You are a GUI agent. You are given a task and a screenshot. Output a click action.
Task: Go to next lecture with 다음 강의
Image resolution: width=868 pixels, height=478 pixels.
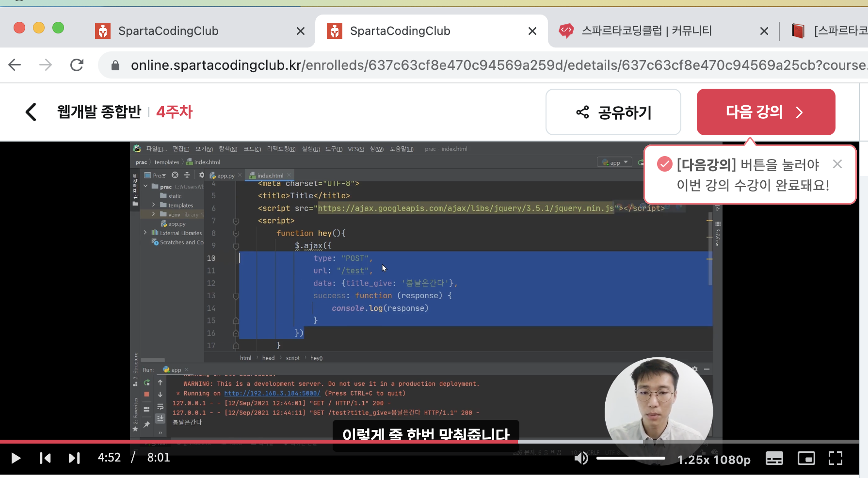pos(766,112)
